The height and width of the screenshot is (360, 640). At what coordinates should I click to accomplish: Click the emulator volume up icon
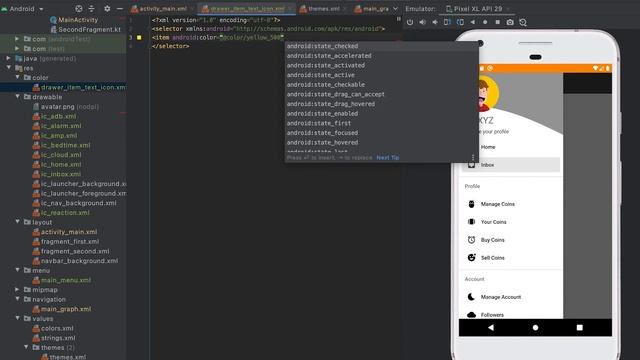[422, 22]
